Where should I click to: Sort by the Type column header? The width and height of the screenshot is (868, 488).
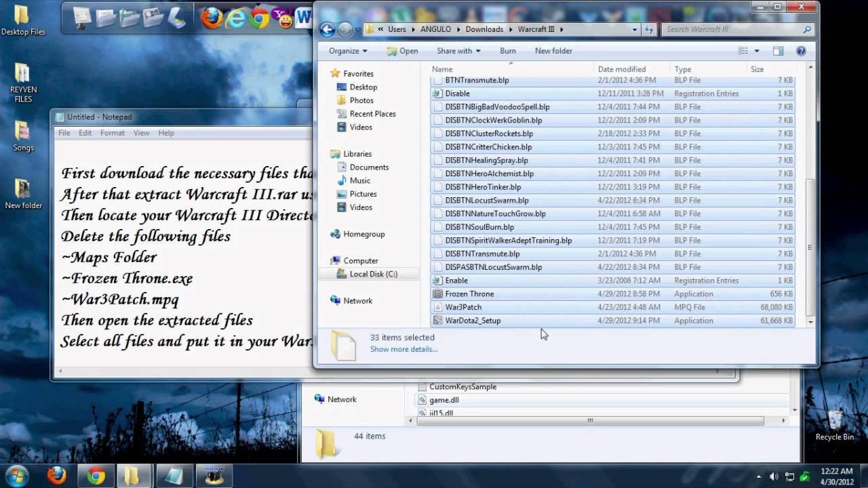point(709,69)
